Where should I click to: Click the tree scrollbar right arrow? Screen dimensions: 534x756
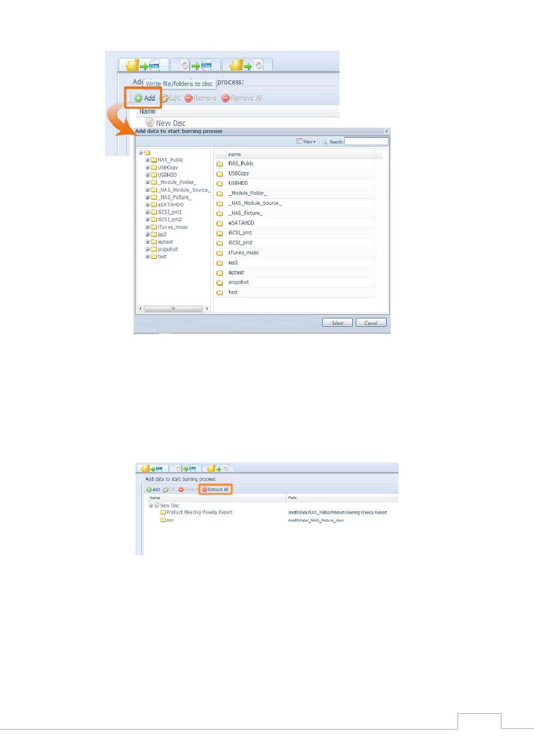(x=207, y=309)
